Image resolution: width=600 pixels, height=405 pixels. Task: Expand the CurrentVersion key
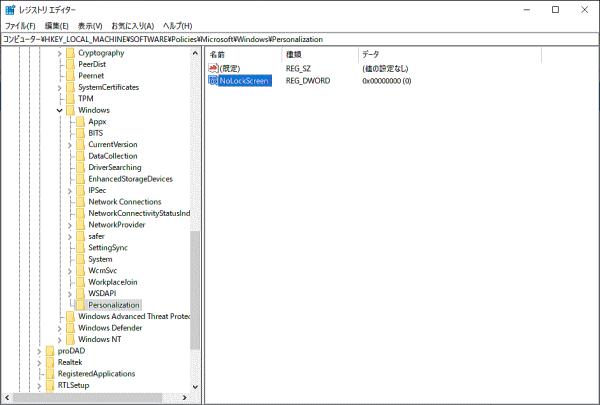coord(70,145)
